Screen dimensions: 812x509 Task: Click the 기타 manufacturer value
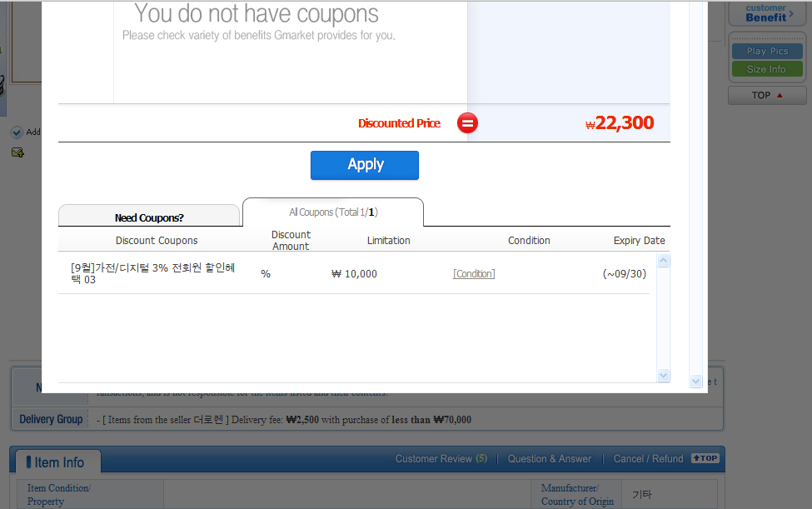point(641,495)
